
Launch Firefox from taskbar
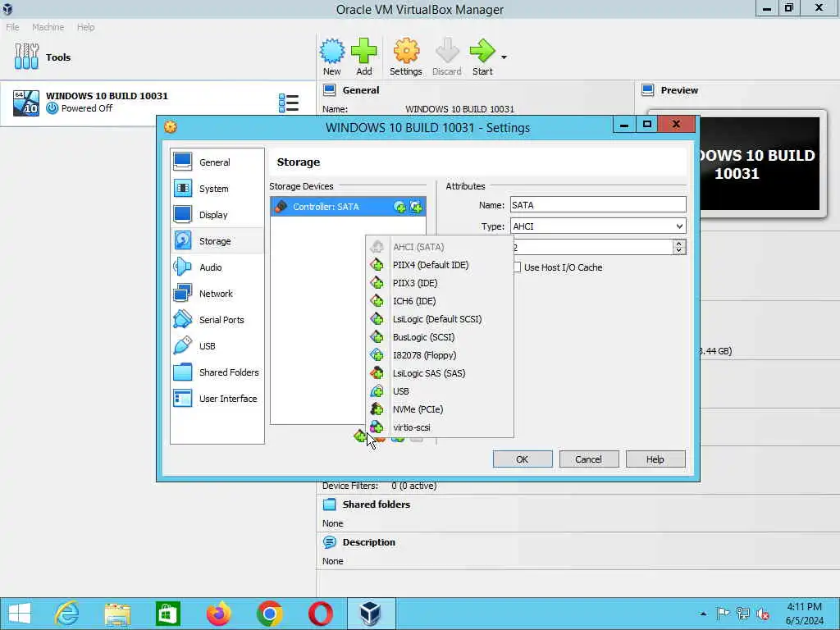click(218, 614)
